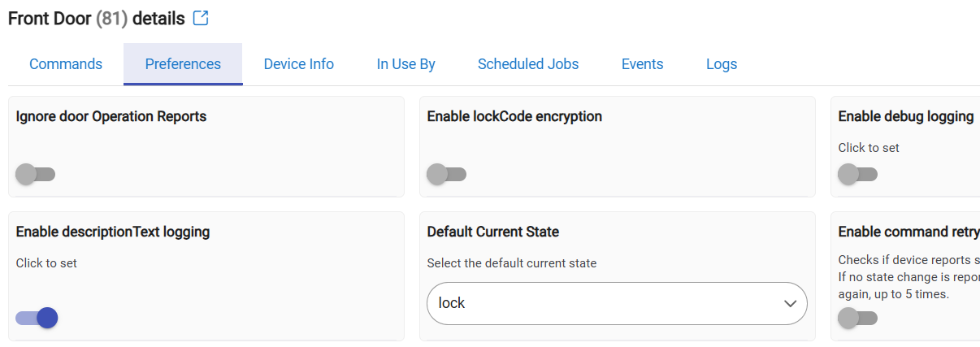Enable the command retry toggle
This screenshot has width=980, height=347.
pyautogui.click(x=858, y=318)
